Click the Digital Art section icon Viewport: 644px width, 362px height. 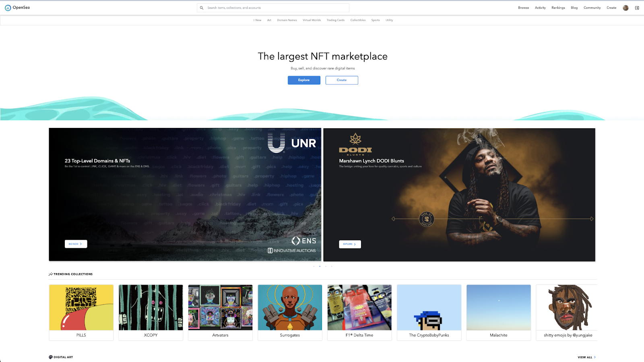coord(51,357)
